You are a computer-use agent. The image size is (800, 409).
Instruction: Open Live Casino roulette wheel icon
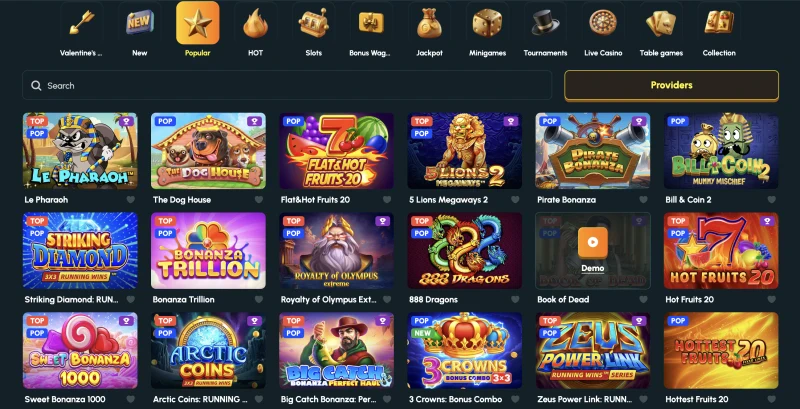coord(603,23)
